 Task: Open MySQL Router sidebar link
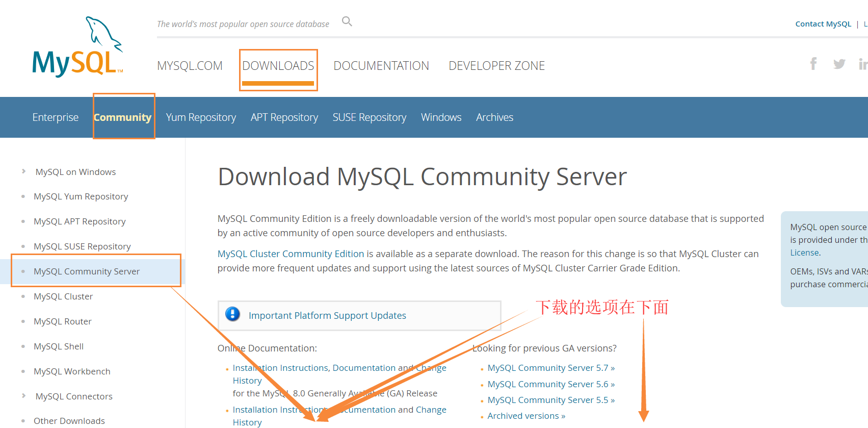(x=63, y=321)
